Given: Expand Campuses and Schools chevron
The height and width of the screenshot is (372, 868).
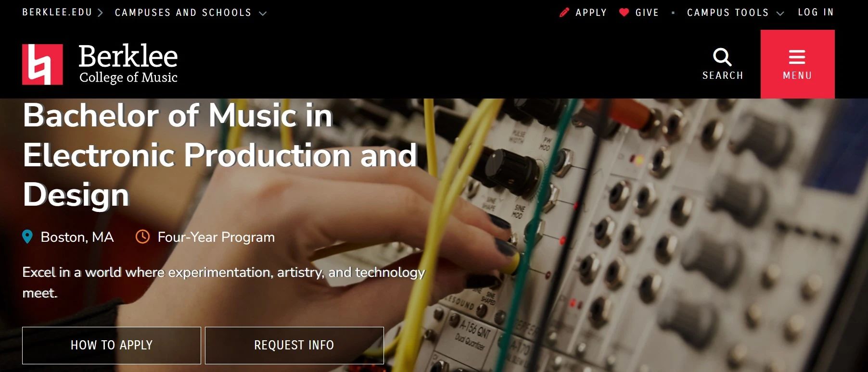Looking at the screenshot, I should point(263,13).
